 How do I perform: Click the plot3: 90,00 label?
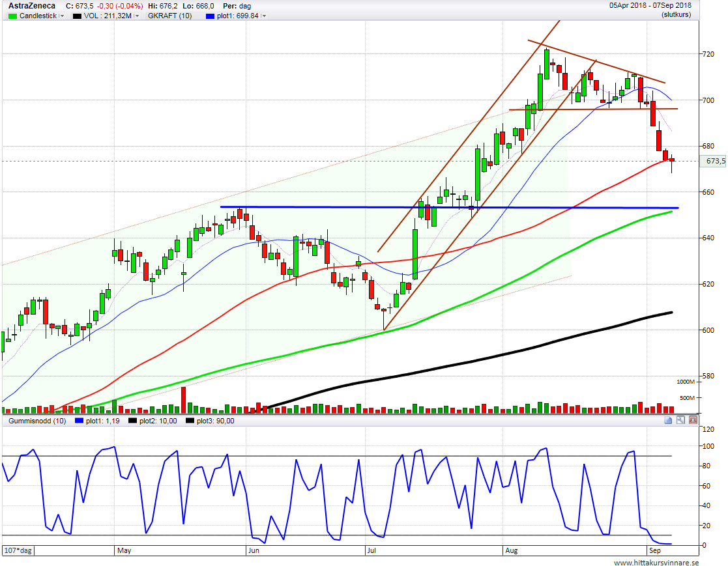[x=216, y=421]
